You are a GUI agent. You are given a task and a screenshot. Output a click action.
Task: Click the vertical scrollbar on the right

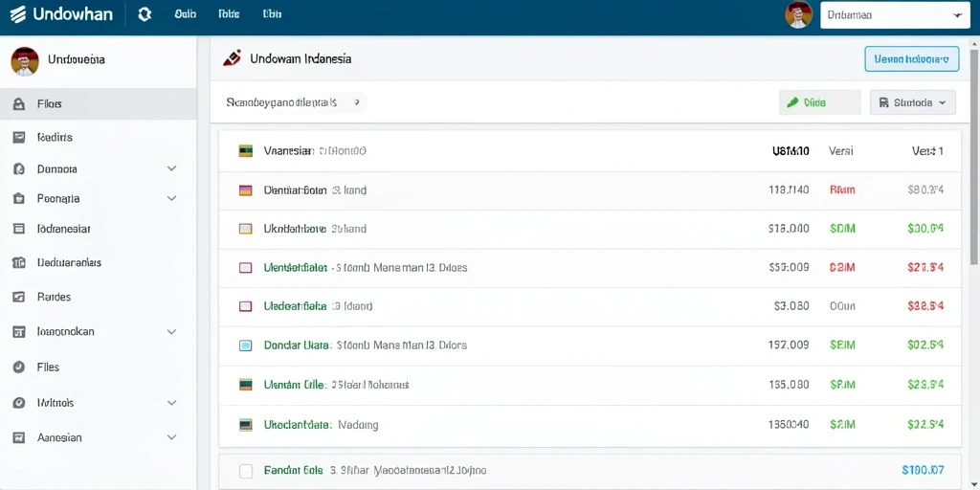974,156
